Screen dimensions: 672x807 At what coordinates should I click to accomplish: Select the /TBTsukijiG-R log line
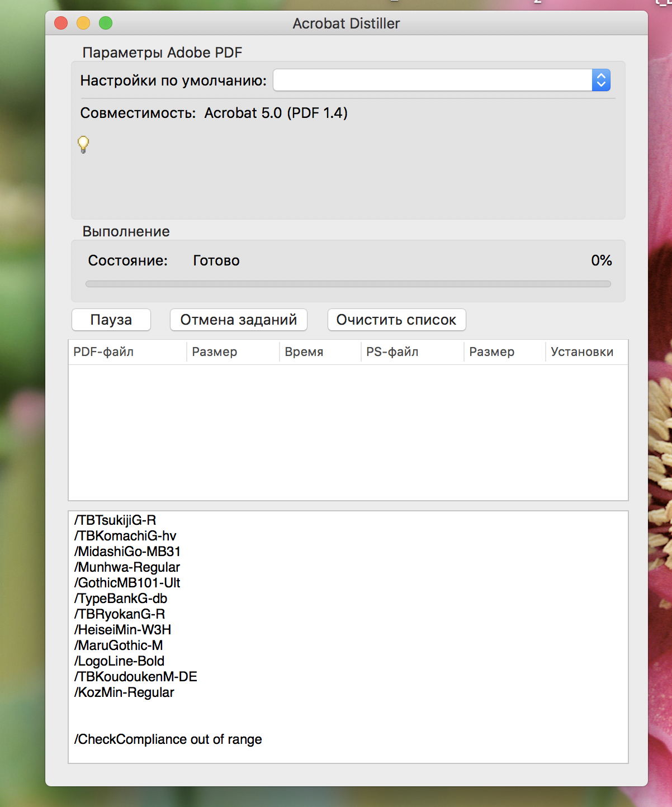click(x=115, y=520)
